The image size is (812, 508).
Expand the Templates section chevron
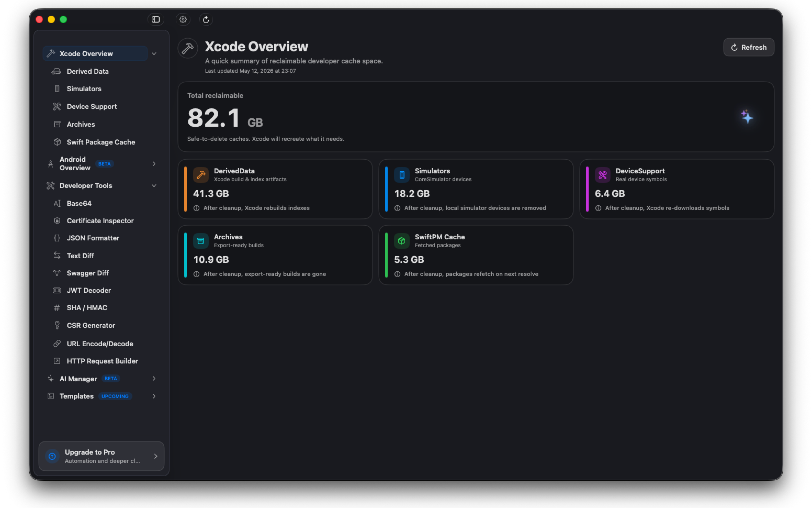click(154, 396)
